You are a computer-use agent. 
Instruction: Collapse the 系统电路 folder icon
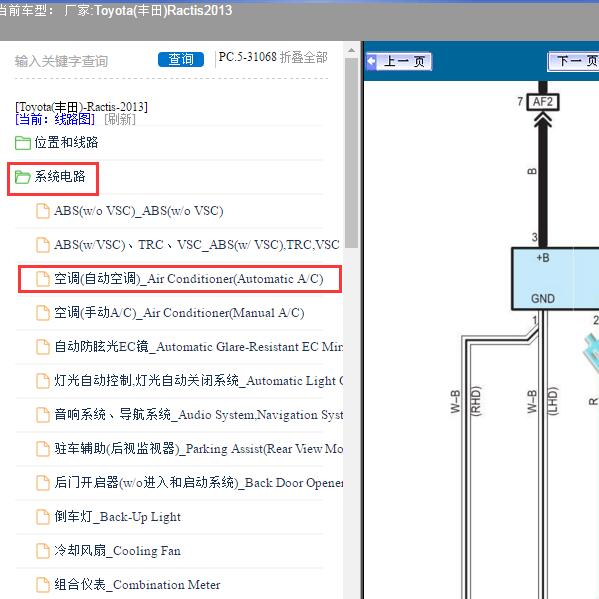[23, 177]
